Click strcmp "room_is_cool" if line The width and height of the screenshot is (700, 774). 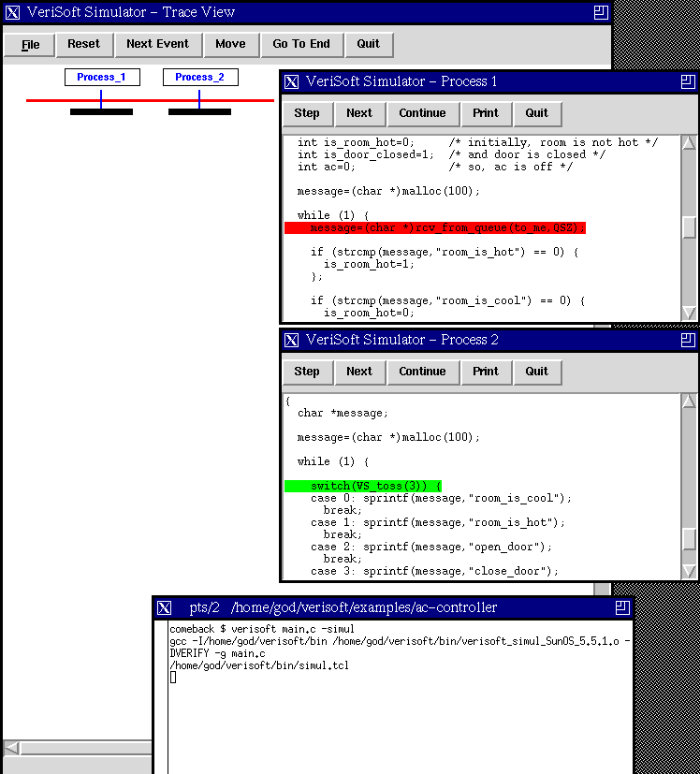click(x=447, y=301)
